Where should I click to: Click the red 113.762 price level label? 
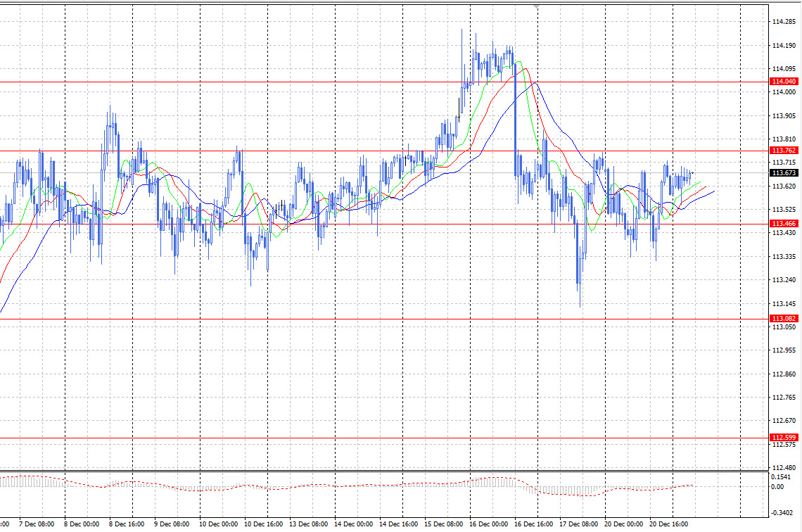click(x=784, y=151)
